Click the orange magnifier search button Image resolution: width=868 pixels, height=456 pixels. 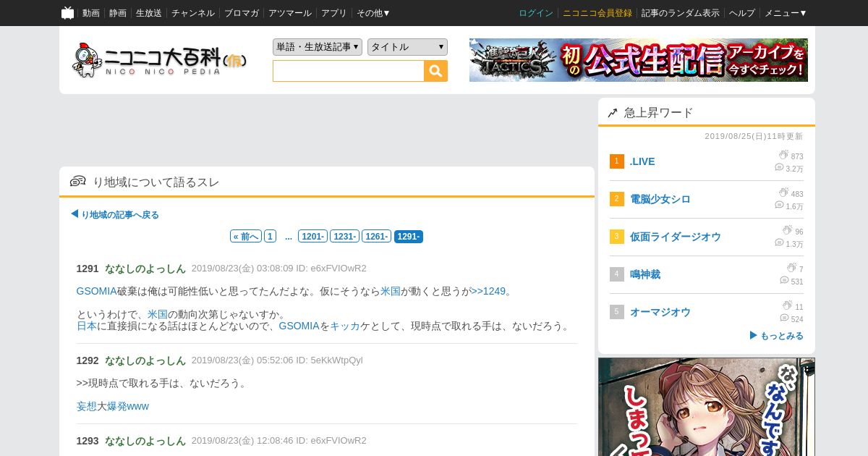435,71
